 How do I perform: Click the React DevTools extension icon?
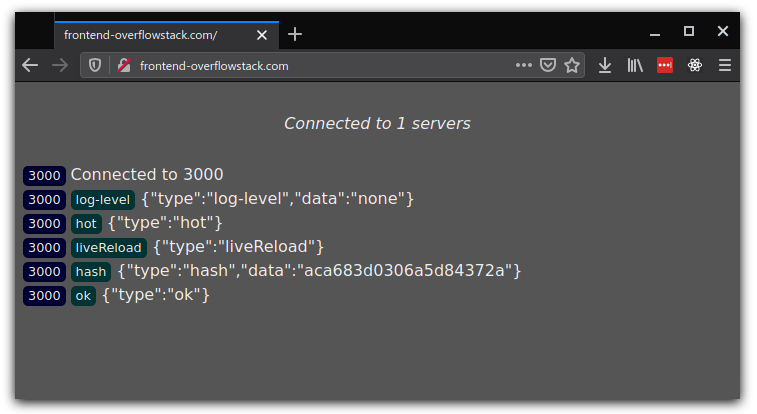[695, 65]
